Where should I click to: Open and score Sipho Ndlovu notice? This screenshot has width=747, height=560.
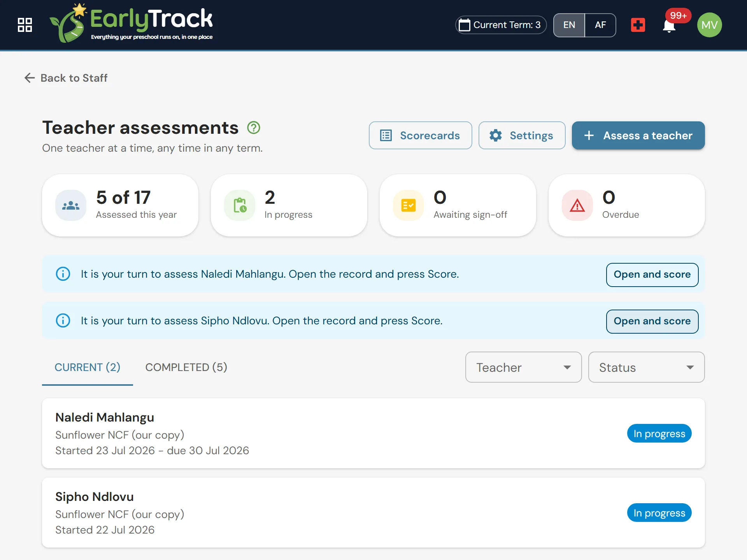652,322
